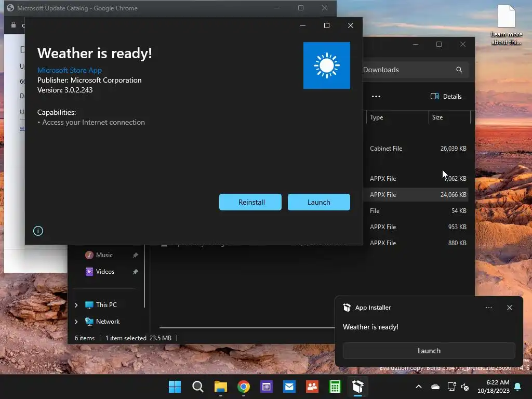Expand the Network tree node

pos(76,322)
